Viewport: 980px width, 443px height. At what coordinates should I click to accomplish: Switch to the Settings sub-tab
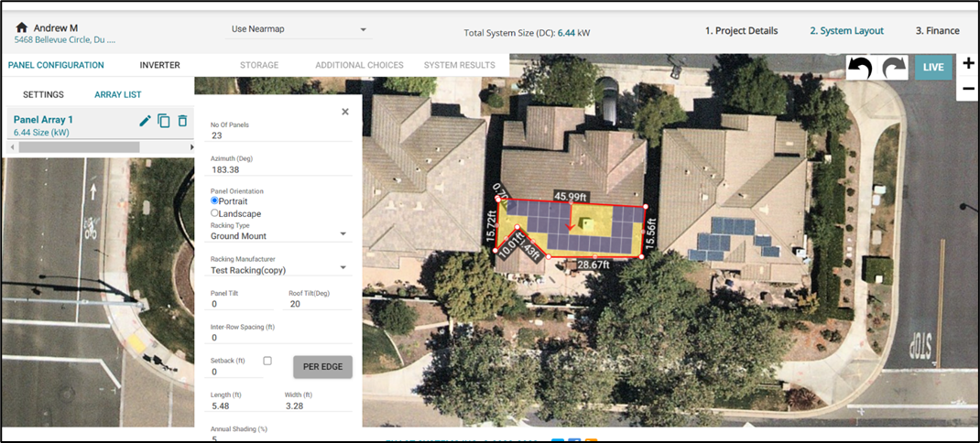click(44, 94)
